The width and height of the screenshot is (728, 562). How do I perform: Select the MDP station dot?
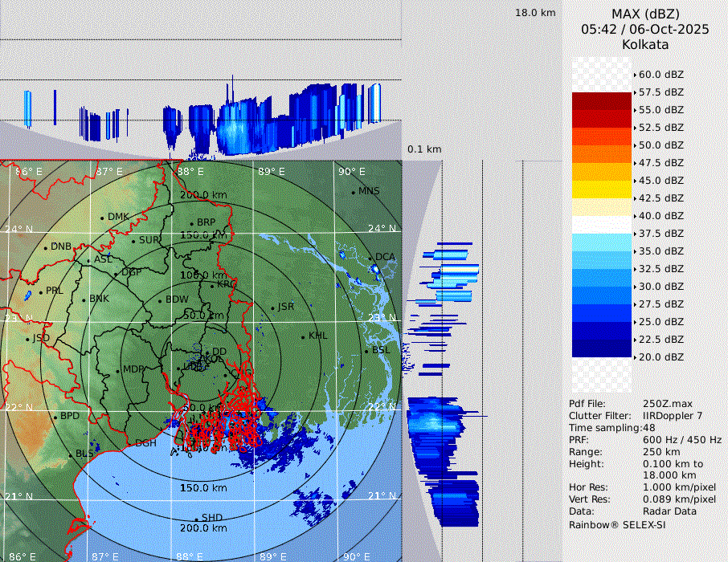(x=118, y=370)
